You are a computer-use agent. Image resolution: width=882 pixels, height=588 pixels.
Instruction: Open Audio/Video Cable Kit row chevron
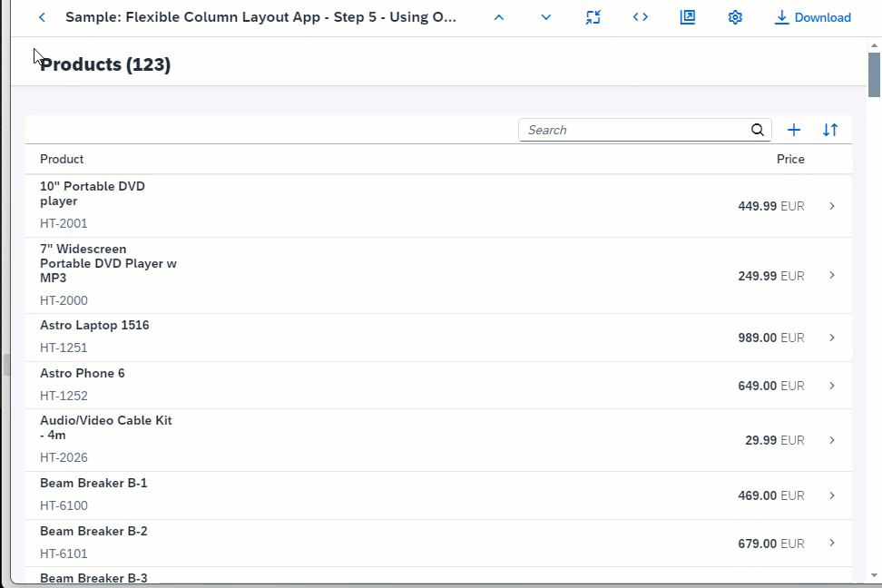(x=832, y=440)
